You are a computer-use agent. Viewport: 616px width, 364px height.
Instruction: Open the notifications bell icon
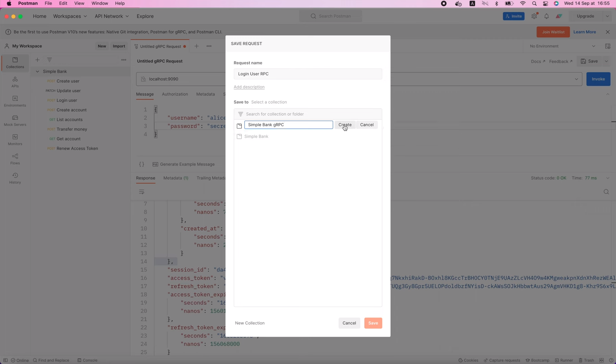tap(546, 16)
